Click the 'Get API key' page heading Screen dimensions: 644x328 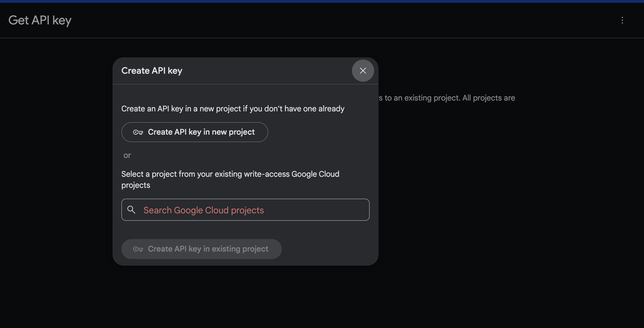(40, 20)
